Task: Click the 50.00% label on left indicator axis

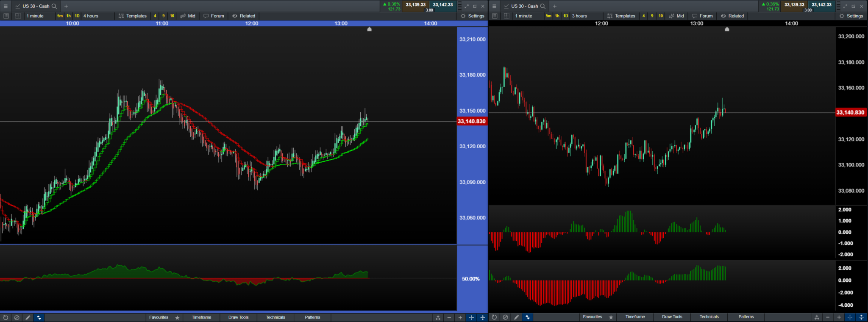Action: [x=471, y=279]
